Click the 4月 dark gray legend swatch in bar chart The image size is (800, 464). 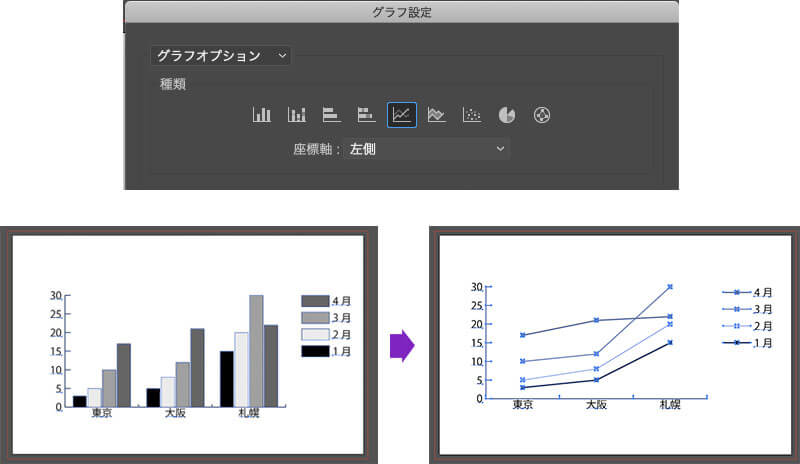315,301
